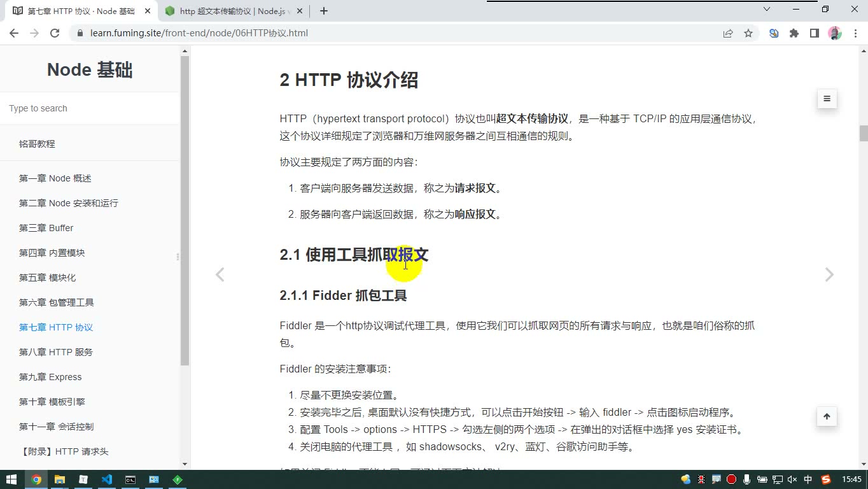Bookmark this page with the star icon
The height and width of the screenshot is (489, 868).
tap(748, 33)
